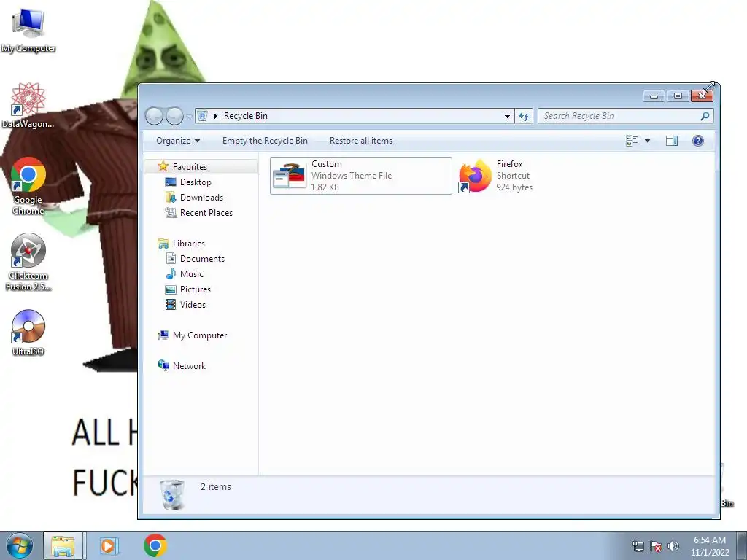This screenshot has height=560, width=747.
Task: Maximize the Recycle Bin window
Action: tap(678, 96)
